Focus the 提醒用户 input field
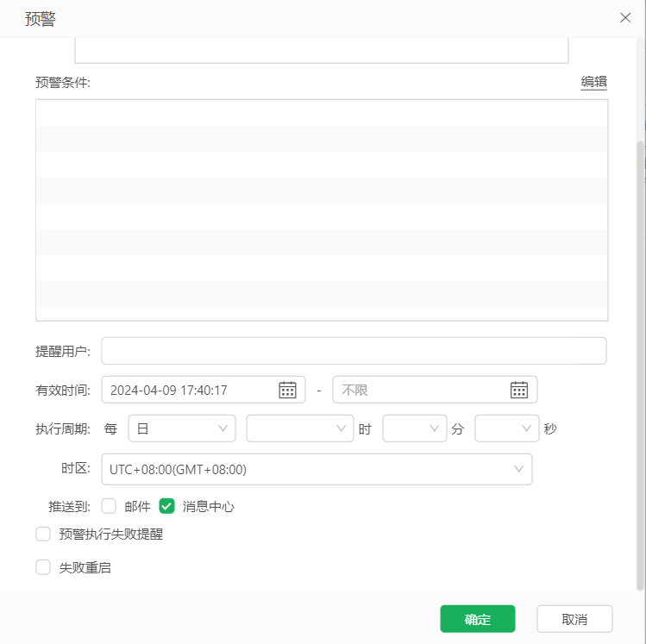 click(x=354, y=351)
